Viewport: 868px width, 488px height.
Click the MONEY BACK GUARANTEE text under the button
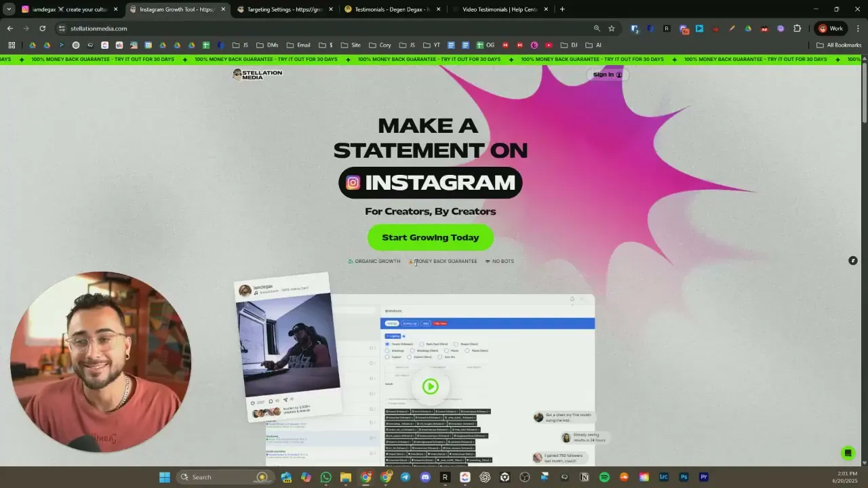(x=446, y=261)
